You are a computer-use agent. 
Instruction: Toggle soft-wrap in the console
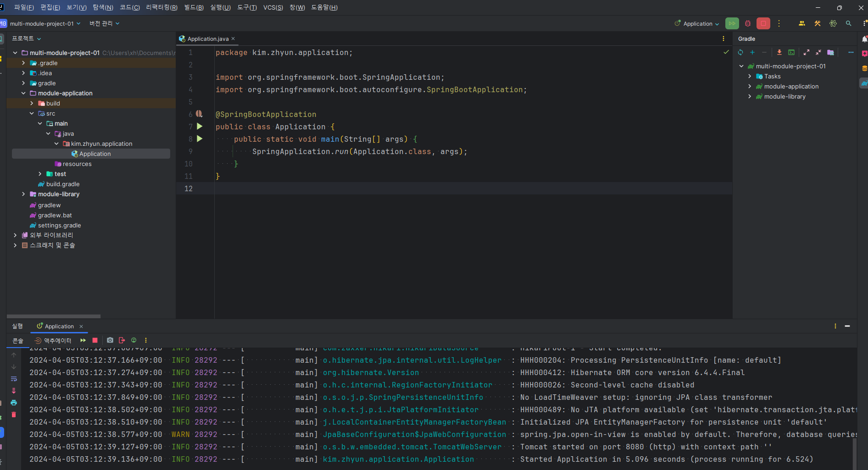pos(14,379)
